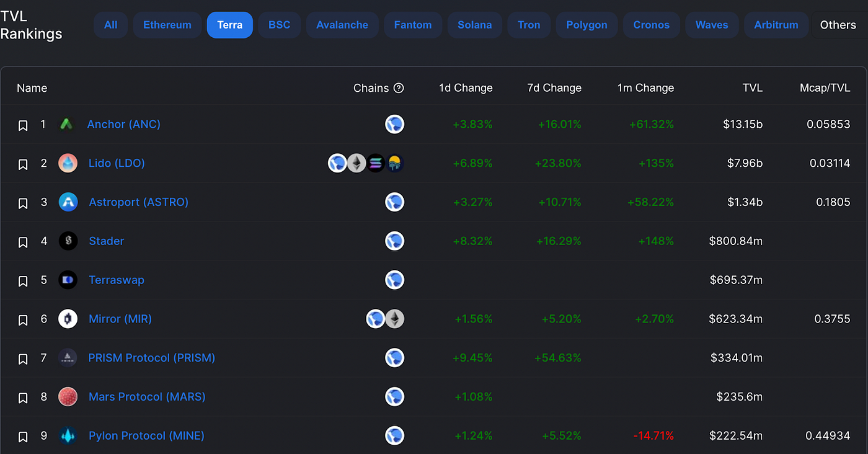Click Terra chain icon in Mirror row

(376, 319)
